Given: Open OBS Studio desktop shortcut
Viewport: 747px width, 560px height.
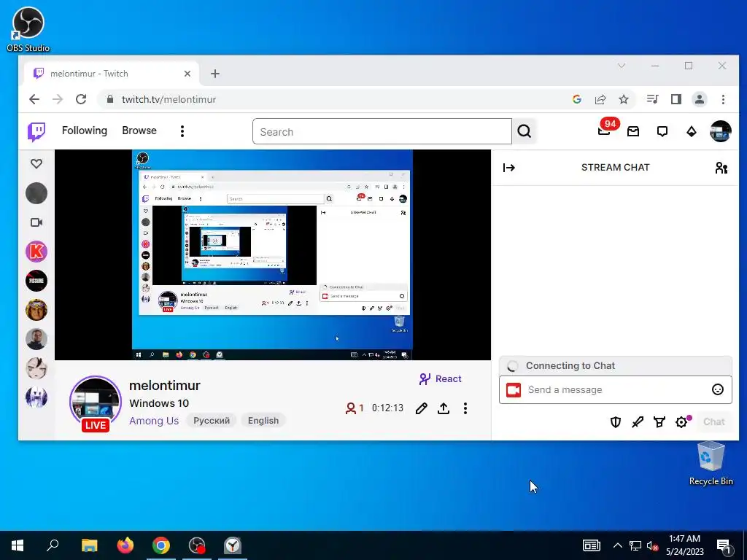Looking at the screenshot, I should pos(28,29).
